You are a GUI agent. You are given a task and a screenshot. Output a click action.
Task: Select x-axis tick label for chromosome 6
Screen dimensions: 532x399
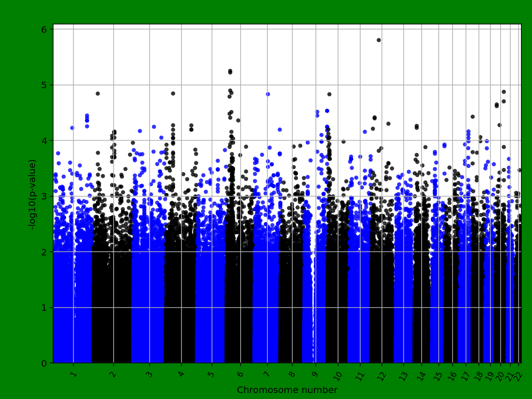(240, 373)
